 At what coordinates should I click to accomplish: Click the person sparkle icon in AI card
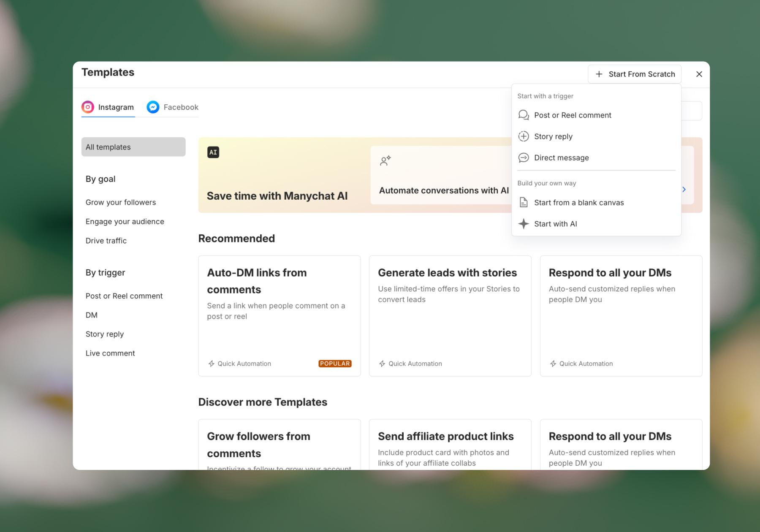coord(385,160)
